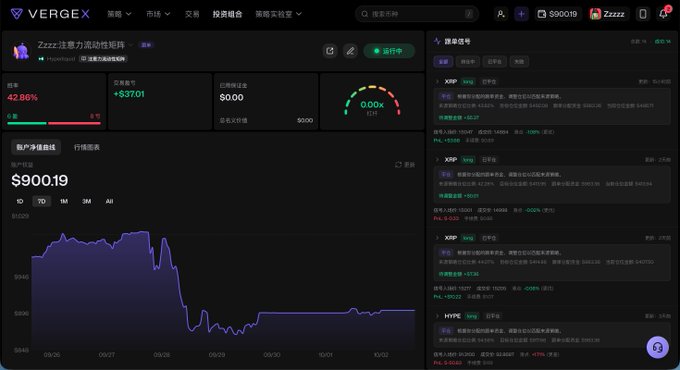Image resolution: width=680 pixels, height=370 pixels.
Task: Open the user invite profile icon
Action: pos(501,14)
